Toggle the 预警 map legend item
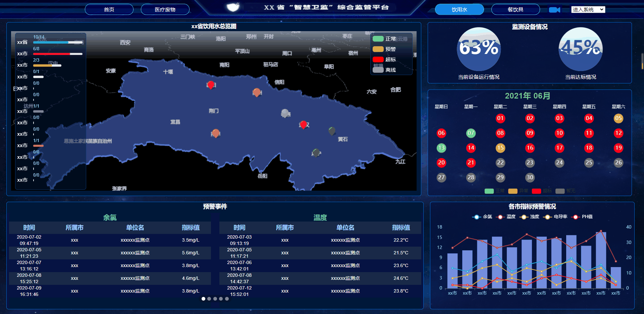 click(x=384, y=49)
